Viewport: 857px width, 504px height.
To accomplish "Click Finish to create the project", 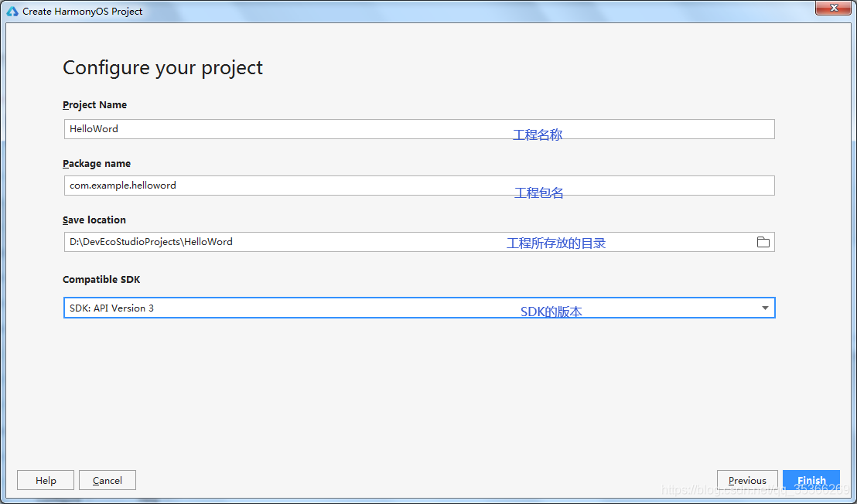I will [x=811, y=481].
